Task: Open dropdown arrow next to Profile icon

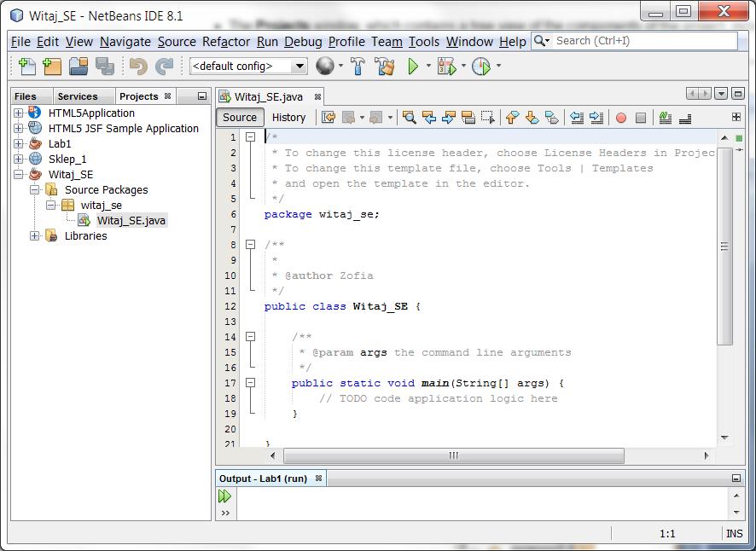Action: tap(498, 66)
